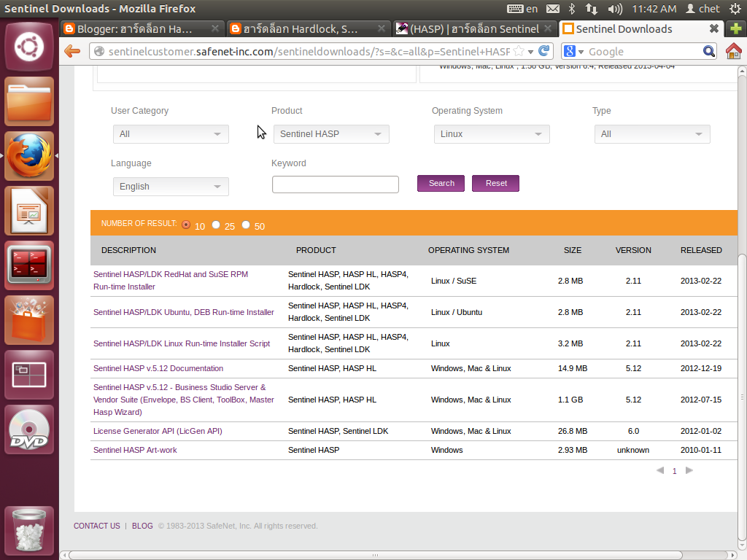Open the network connection indicator
Screen dimensions: 747x560
[591, 9]
